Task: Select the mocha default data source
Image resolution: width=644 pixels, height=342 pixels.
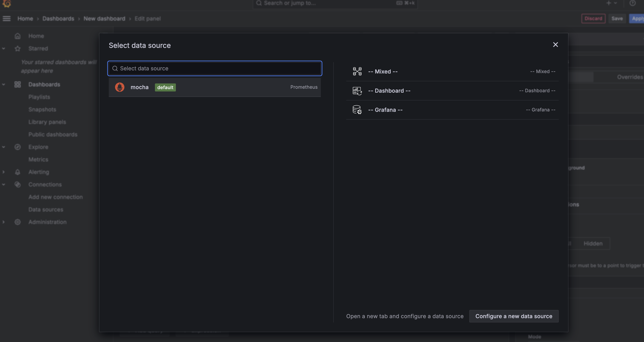Action: pyautogui.click(x=214, y=87)
